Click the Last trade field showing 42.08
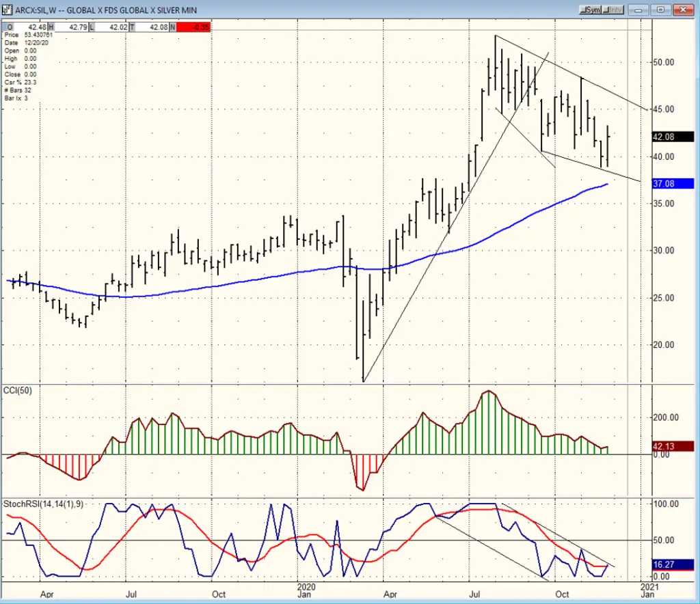This screenshot has height=604, width=700. pyautogui.click(x=152, y=27)
